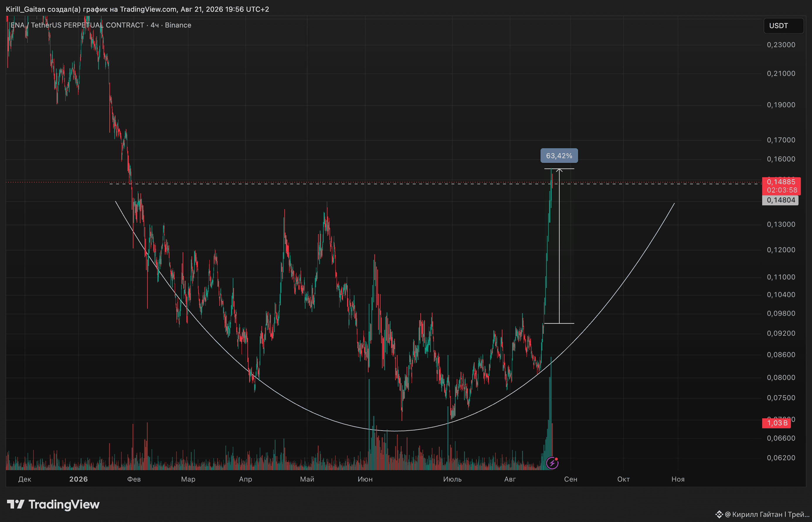
Task: Click the Апр label on the time axis
Action: tap(246, 479)
